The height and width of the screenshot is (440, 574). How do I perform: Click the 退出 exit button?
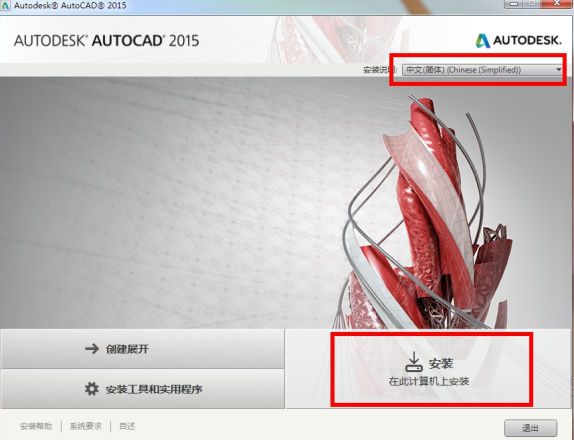pyautogui.click(x=530, y=428)
